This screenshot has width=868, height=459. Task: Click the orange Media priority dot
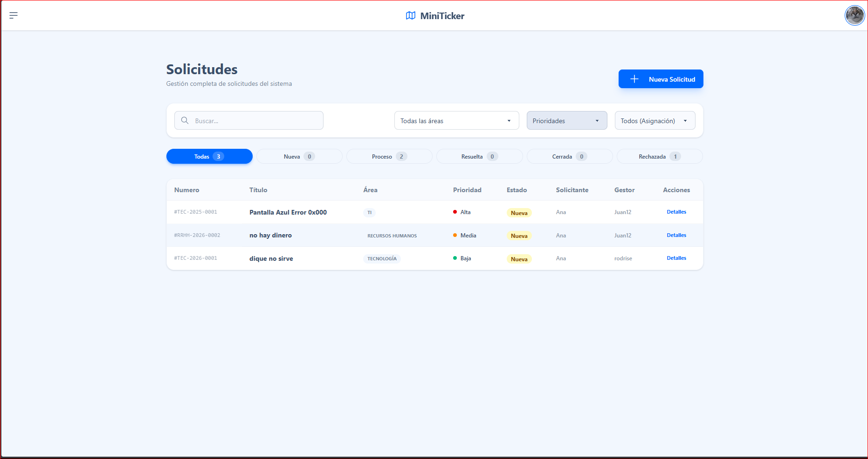tap(455, 236)
